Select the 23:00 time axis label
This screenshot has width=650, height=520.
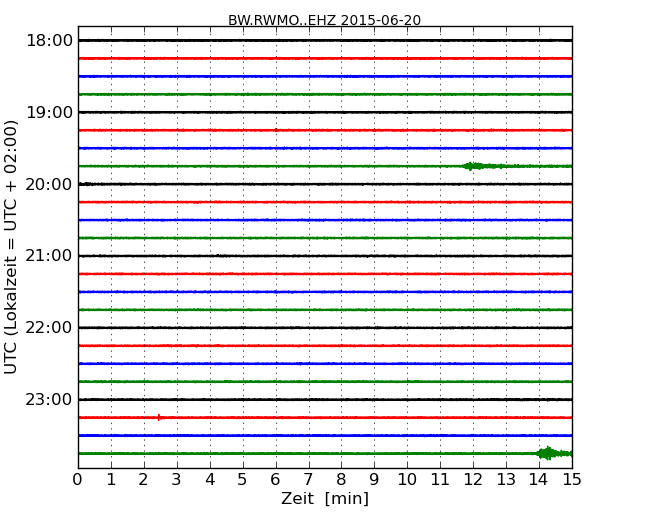[x=49, y=400]
